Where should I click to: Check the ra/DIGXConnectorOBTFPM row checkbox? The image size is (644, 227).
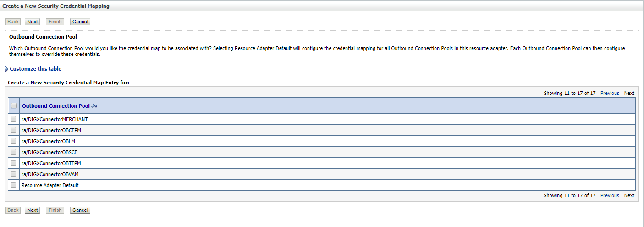coord(13,163)
